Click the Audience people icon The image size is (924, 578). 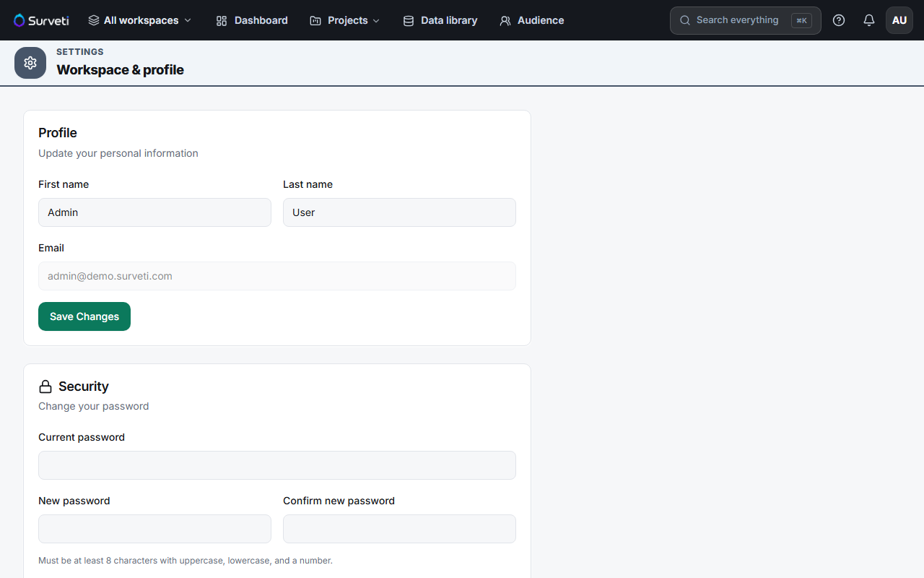click(x=505, y=21)
